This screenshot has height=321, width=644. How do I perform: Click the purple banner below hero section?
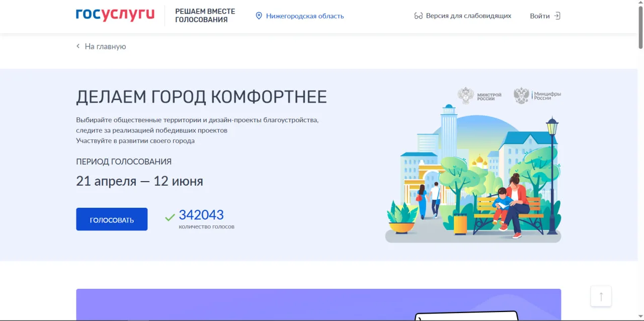click(318, 305)
